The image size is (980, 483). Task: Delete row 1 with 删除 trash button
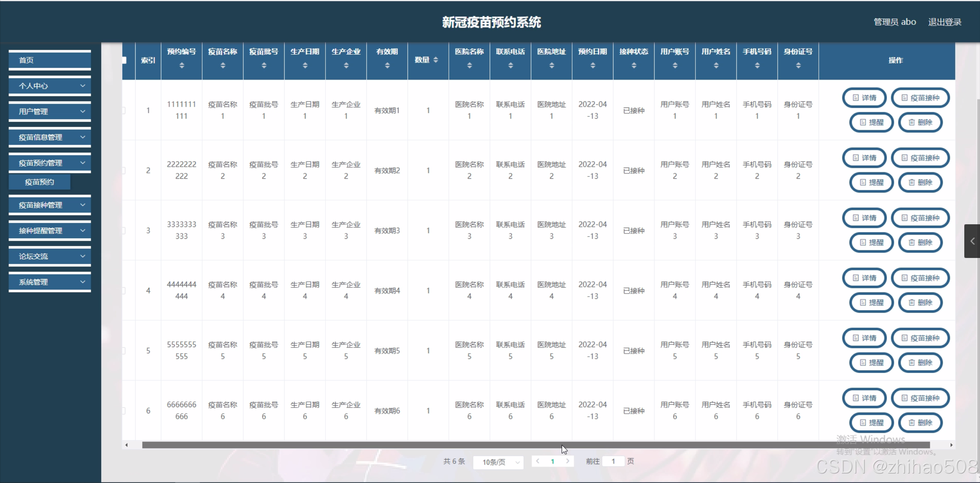(920, 122)
